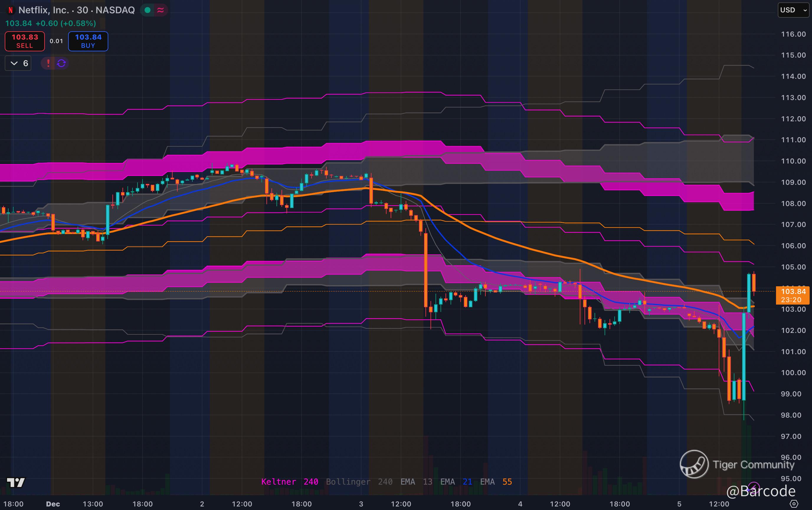The height and width of the screenshot is (510, 812).
Task: Click the Netflix N logo icon
Action: pyautogui.click(x=10, y=10)
